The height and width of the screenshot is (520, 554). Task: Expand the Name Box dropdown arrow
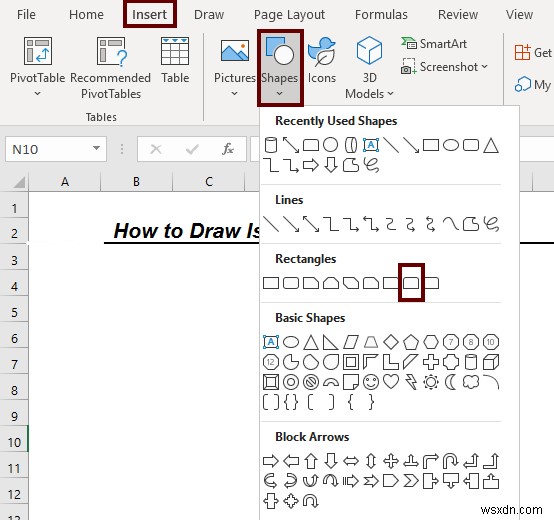pyautogui.click(x=96, y=148)
